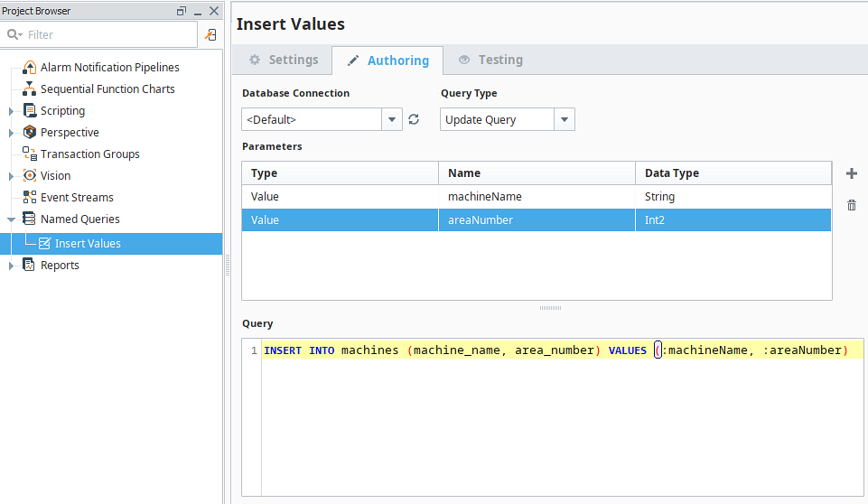Expand the Vision tree node
Screen dimensions: 868x504
tap(11, 176)
